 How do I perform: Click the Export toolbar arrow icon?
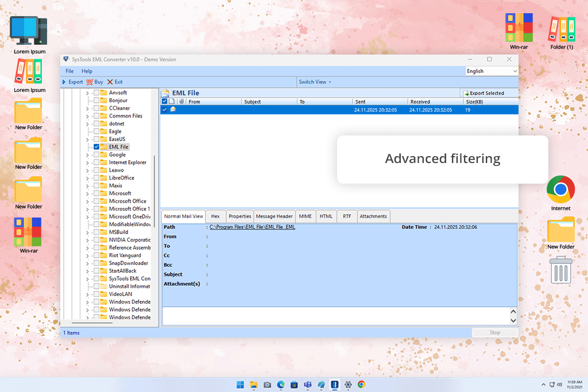point(64,81)
